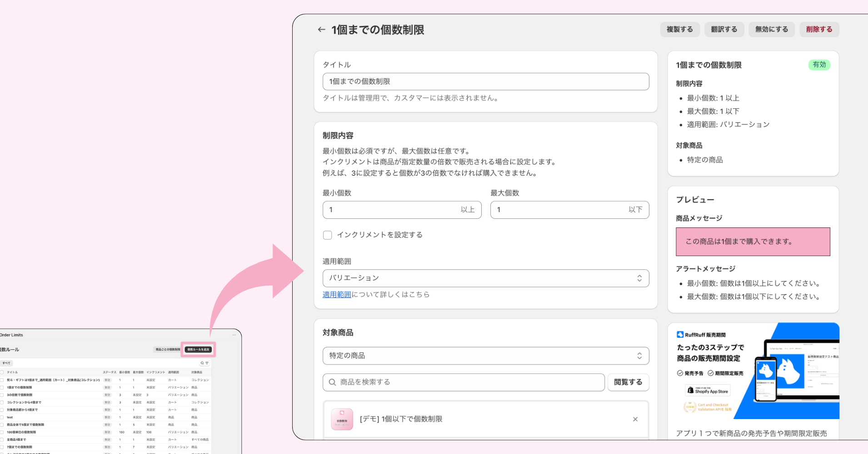Enable the インクリメントを設定する checkbox
Image resolution: width=868 pixels, height=454 pixels.
pos(327,235)
